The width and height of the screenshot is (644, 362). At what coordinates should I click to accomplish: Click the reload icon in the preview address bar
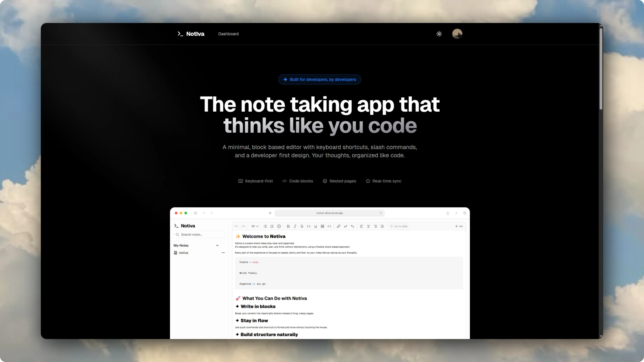[381, 213]
